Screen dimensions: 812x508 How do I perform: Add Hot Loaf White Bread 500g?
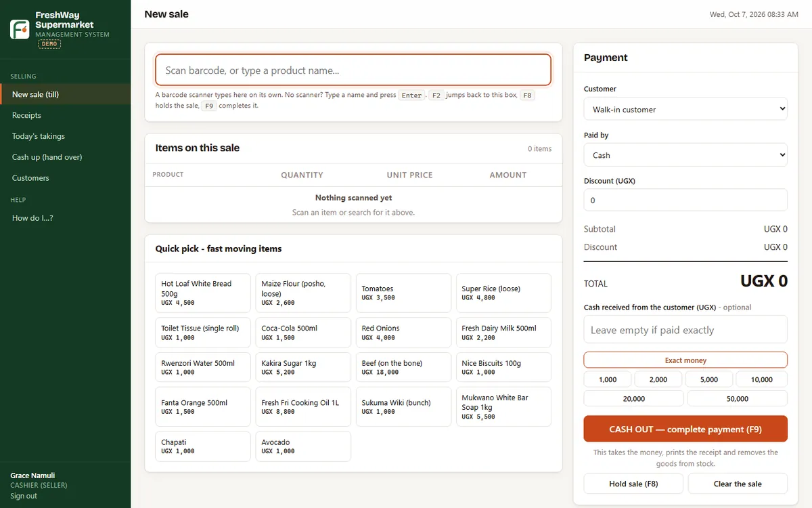tap(203, 293)
